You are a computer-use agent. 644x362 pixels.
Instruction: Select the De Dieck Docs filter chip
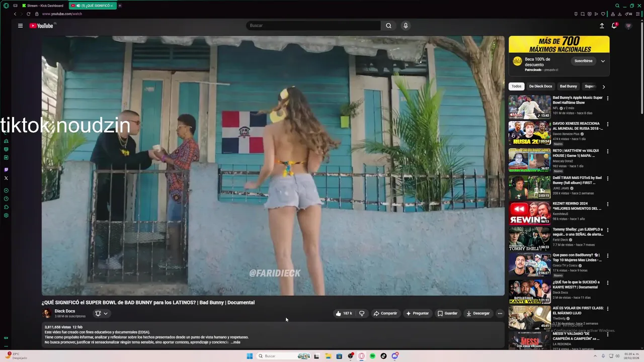tap(540, 86)
